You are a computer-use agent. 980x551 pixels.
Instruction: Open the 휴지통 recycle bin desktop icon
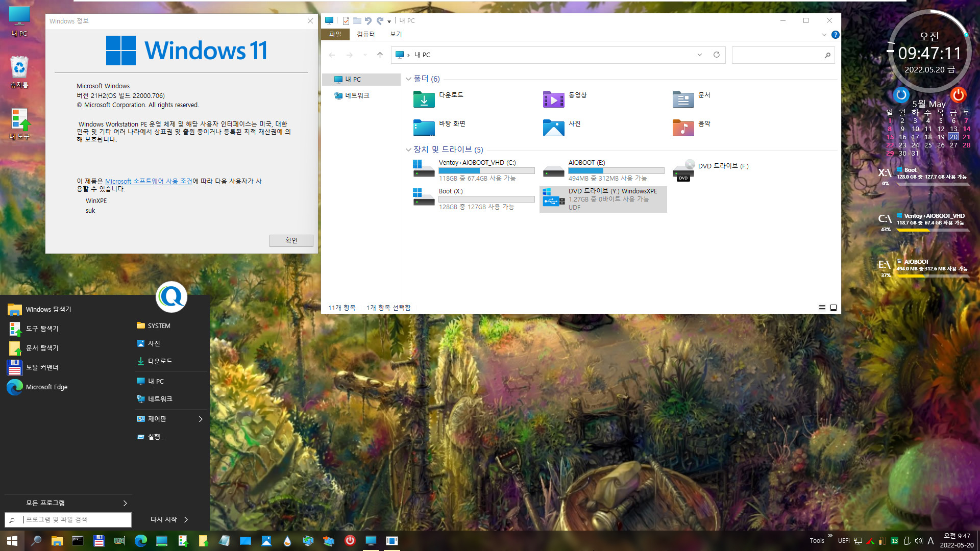point(19,72)
